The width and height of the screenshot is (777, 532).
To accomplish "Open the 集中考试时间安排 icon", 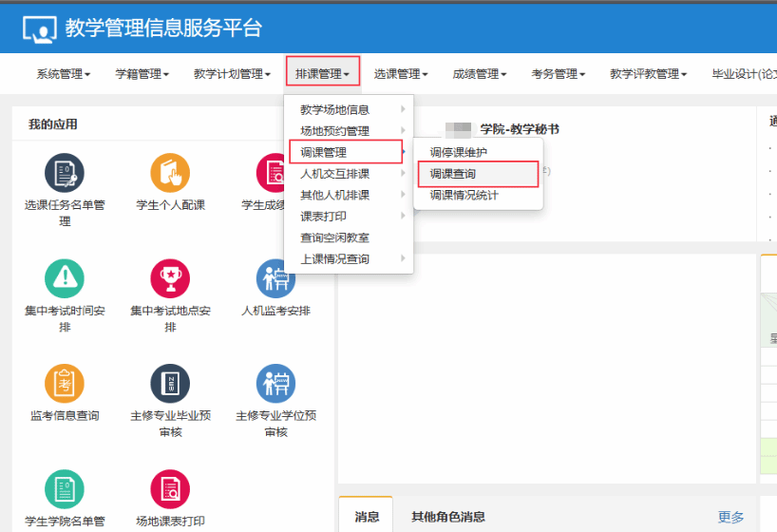I will (65, 278).
